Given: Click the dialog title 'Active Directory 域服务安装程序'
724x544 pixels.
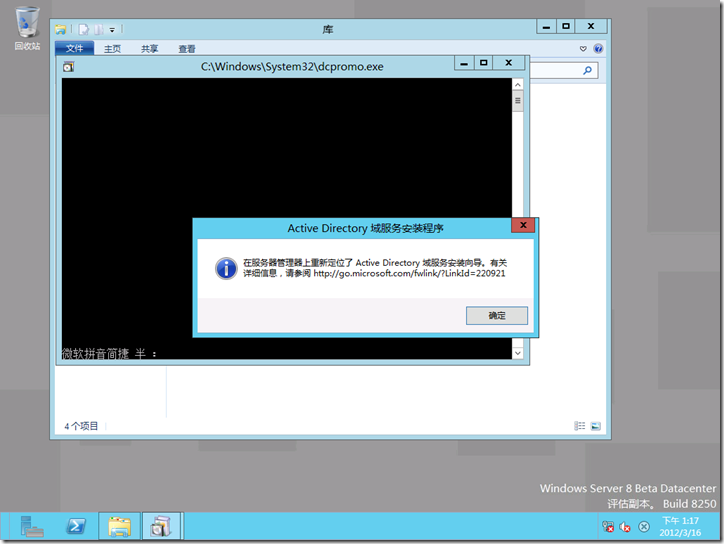Looking at the screenshot, I should pos(365,228).
